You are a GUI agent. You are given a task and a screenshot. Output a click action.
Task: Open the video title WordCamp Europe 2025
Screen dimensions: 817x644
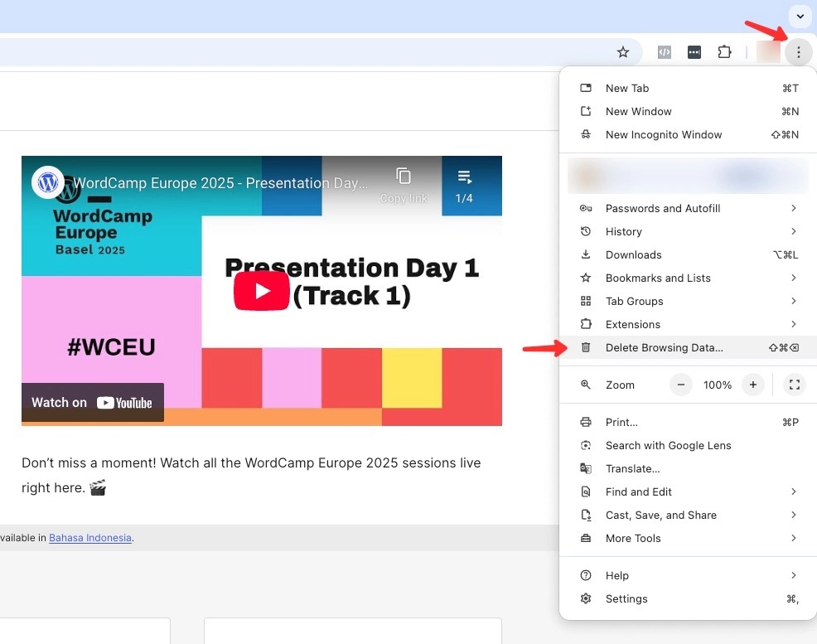[x=220, y=183]
